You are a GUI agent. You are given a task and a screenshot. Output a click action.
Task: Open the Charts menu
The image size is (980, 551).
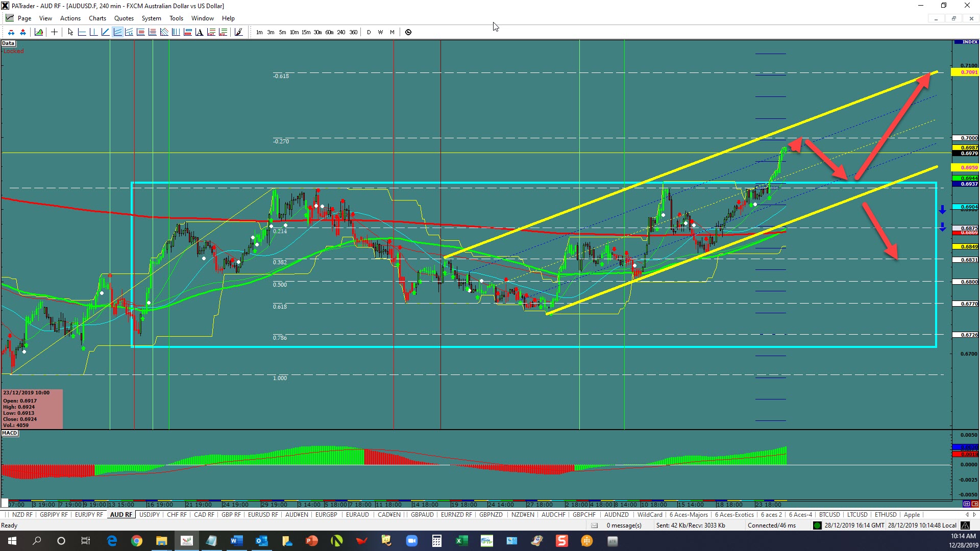(x=97, y=18)
